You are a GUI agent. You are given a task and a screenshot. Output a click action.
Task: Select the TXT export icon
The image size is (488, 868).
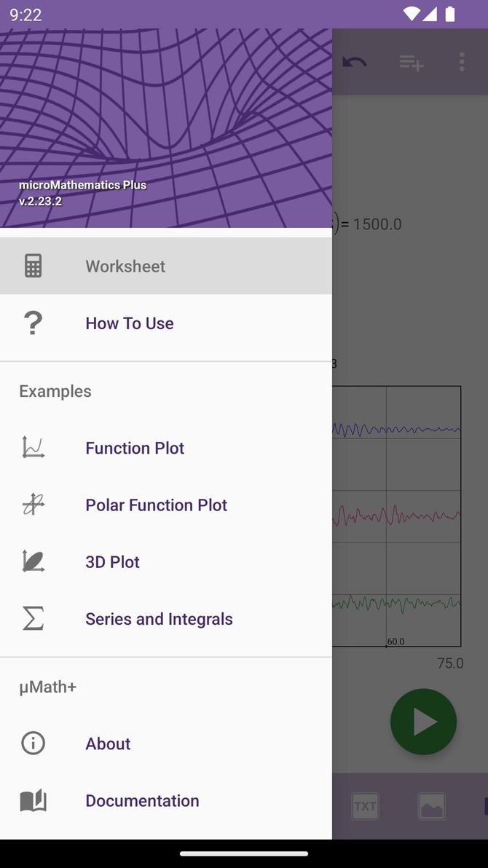coord(364,806)
